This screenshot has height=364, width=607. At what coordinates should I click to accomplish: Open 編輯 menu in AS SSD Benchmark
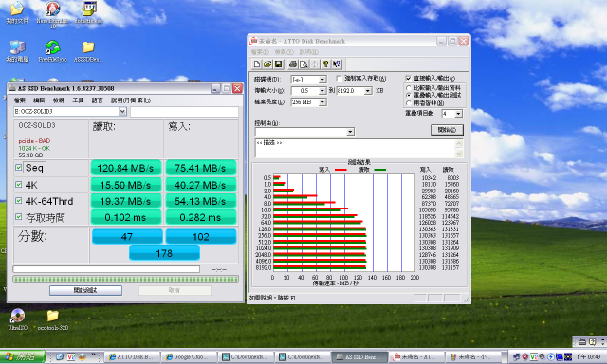39,100
